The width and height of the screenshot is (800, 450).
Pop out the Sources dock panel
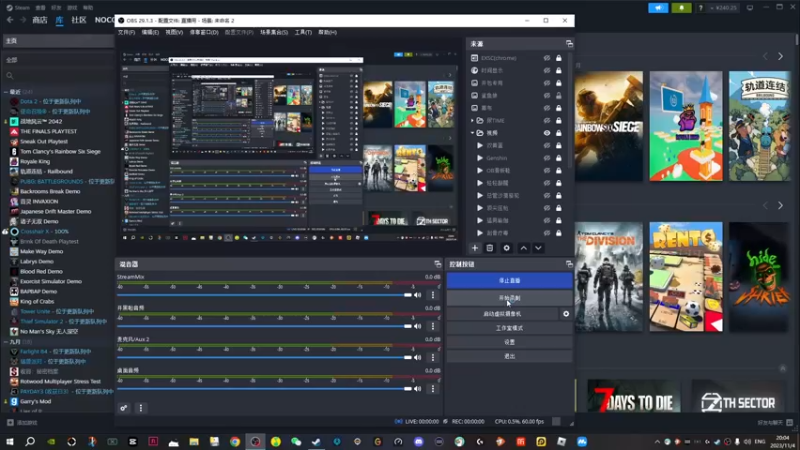click(569, 44)
